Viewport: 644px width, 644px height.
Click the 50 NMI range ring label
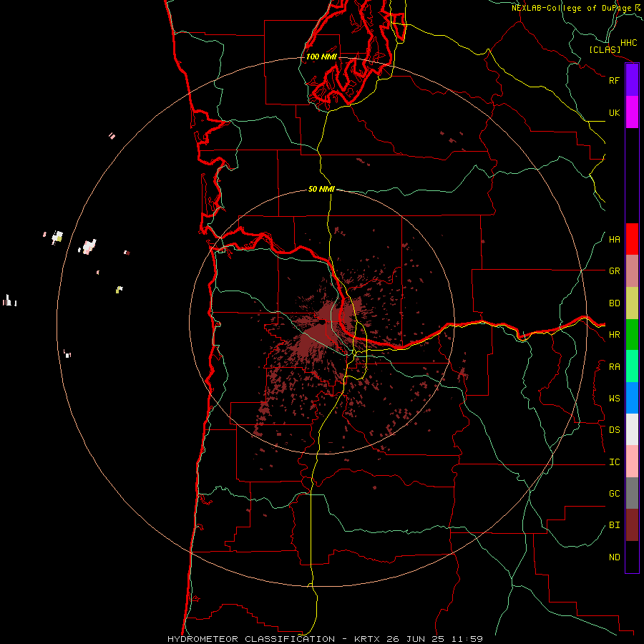[x=321, y=190]
